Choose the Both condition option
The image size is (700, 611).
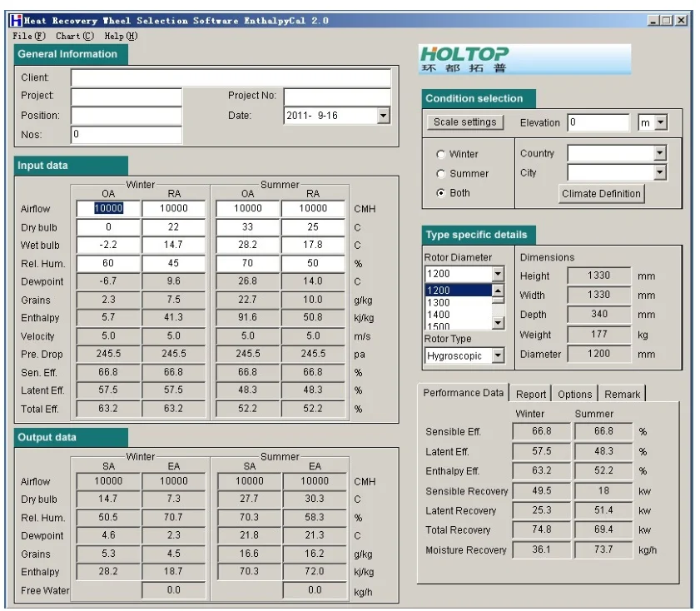pyautogui.click(x=441, y=193)
